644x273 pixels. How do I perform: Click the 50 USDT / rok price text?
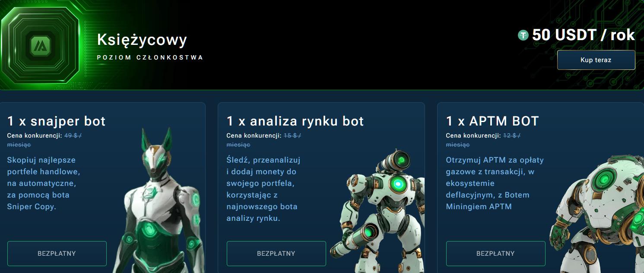(584, 35)
